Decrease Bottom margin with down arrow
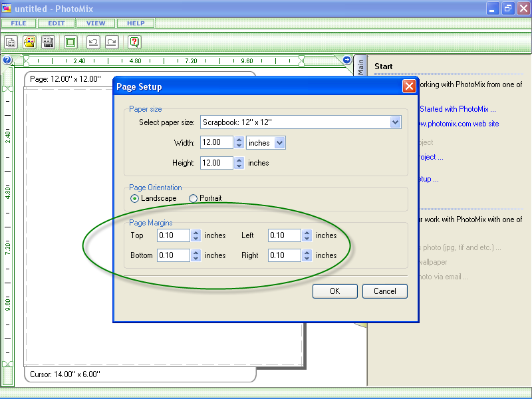 (196, 259)
